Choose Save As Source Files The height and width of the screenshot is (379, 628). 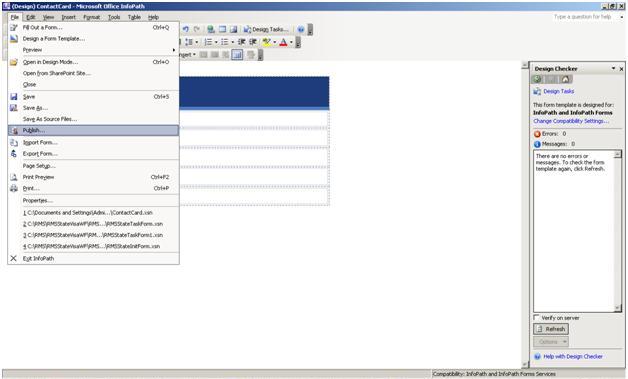pos(93,119)
